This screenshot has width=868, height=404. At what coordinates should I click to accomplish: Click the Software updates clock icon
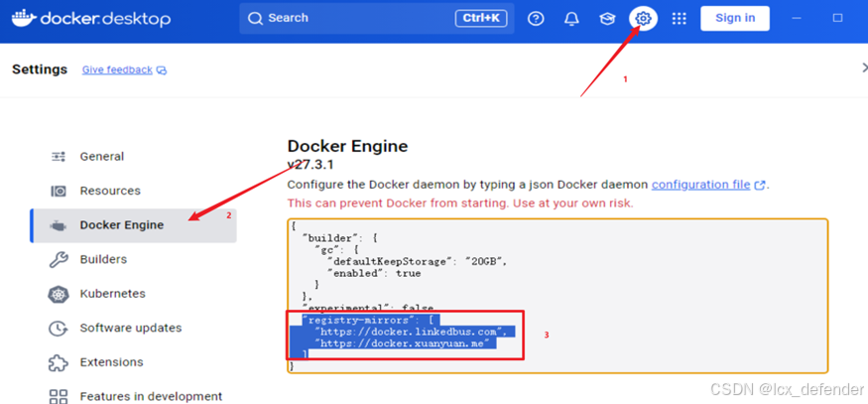click(x=59, y=329)
